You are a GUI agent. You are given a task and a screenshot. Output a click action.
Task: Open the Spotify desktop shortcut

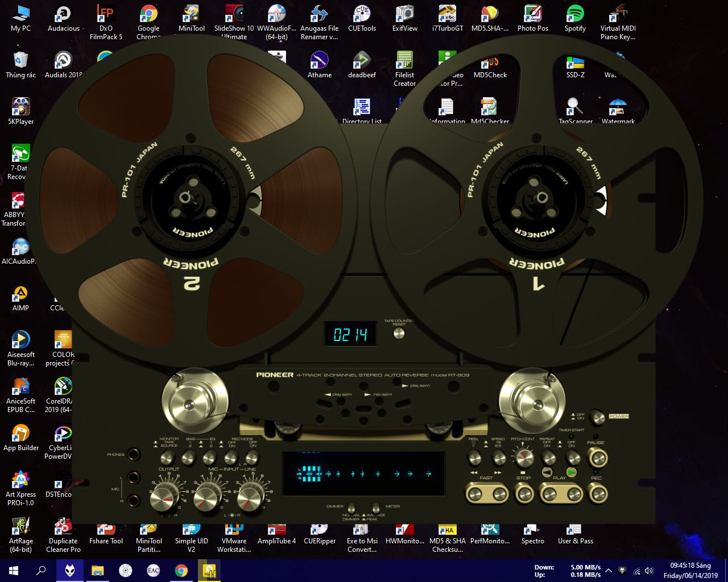click(x=576, y=19)
